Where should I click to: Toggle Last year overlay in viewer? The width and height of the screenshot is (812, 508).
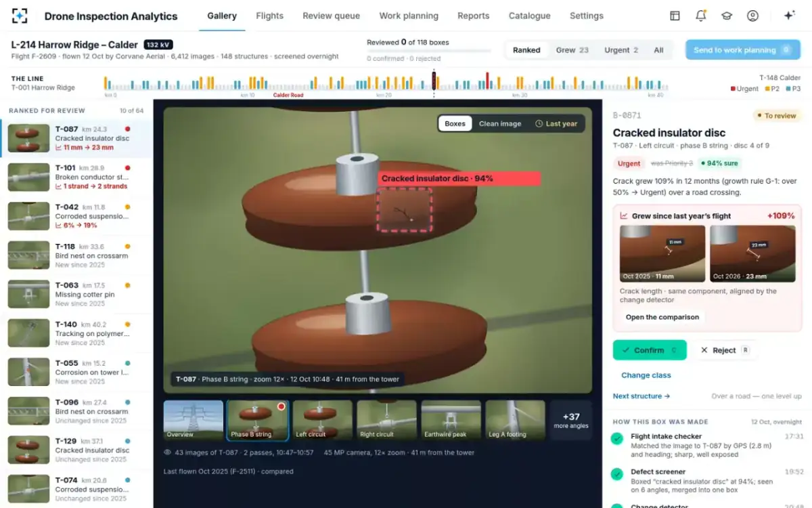556,124
